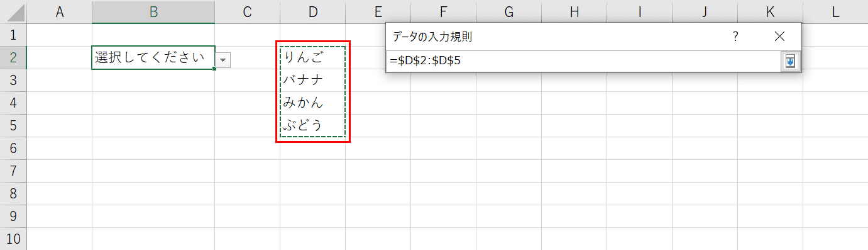
Task: Close the データの入力規則 dialog
Action: pyautogui.click(x=780, y=37)
